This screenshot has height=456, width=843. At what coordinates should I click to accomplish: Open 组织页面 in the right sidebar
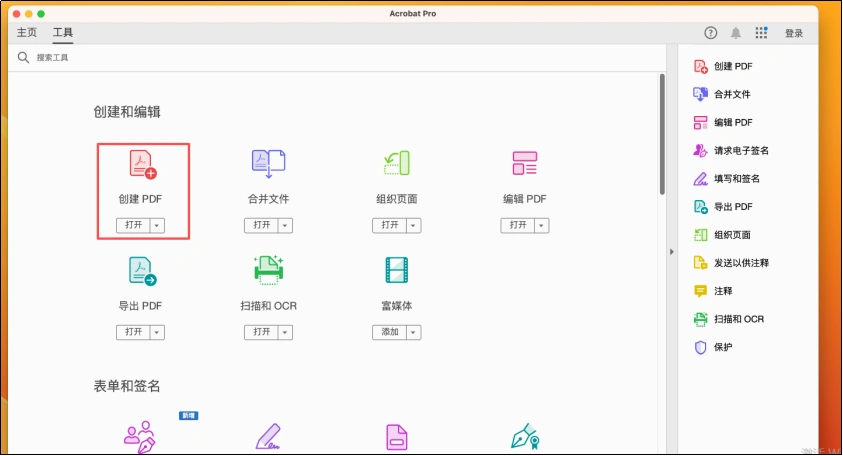click(x=723, y=234)
